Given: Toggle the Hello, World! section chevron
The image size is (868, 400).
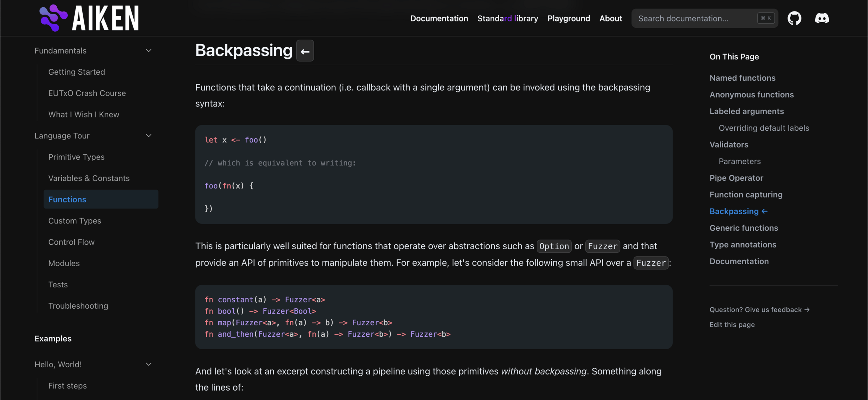Looking at the screenshot, I should coord(149,365).
